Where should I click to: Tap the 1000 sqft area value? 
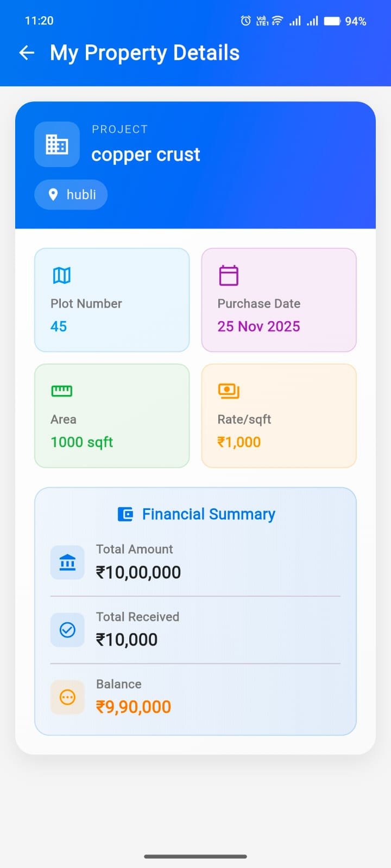(81, 442)
